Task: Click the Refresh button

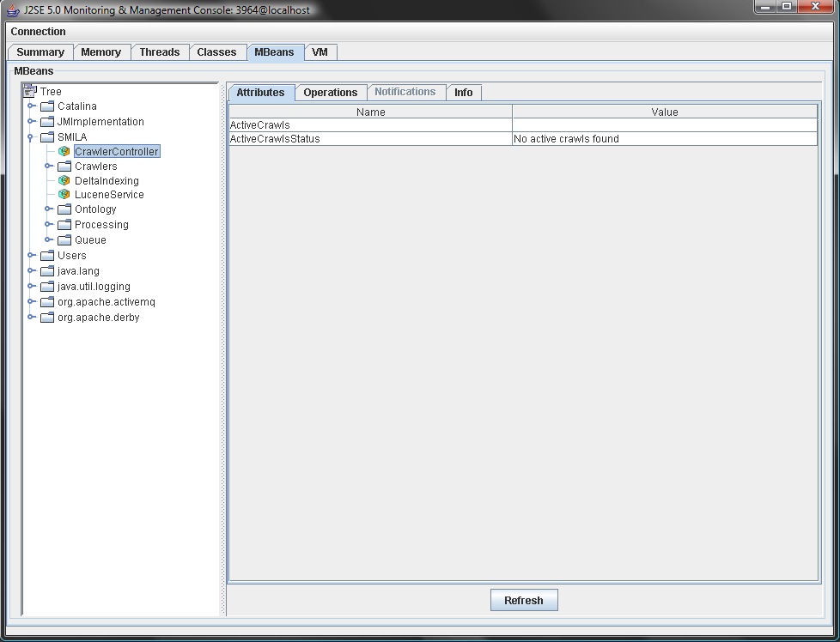Action: [x=524, y=600]
